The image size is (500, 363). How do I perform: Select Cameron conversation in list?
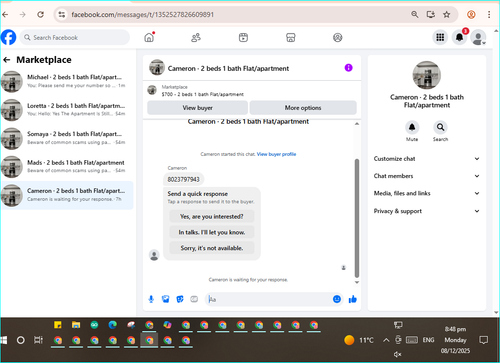(67, 195)
